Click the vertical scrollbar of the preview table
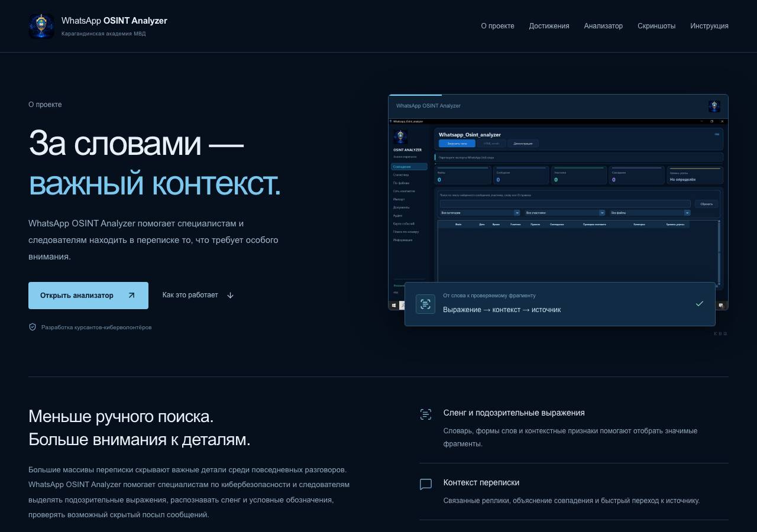This screenshot has height=532, width=757. pos(719,252)
